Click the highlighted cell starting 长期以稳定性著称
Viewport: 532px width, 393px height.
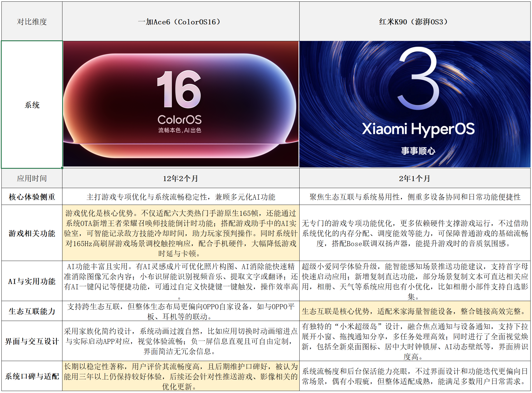(181, 376)
